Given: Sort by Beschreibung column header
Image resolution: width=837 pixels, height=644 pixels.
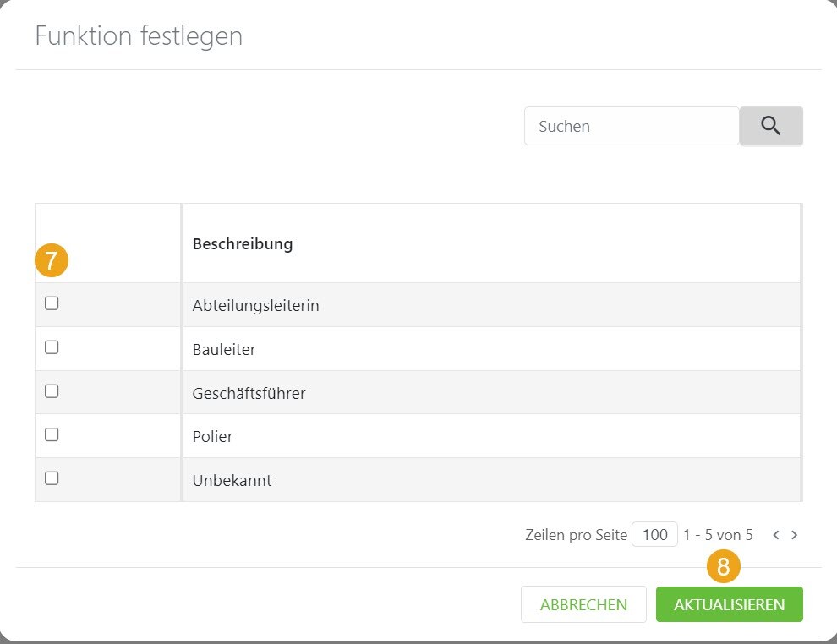Looking at the screenshot, I should 243,244.
